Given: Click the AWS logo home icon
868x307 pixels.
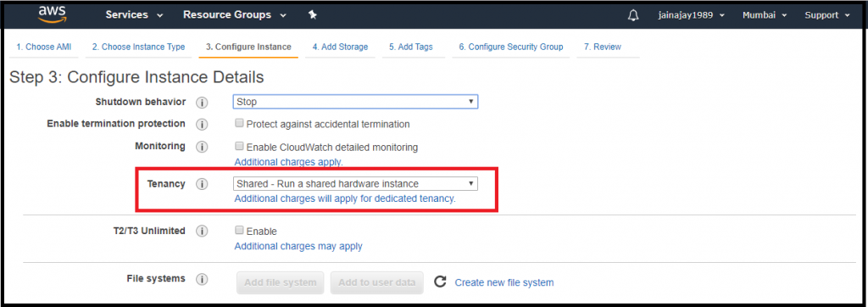Looking at the screenshot, I should click(x=52, y=15).
